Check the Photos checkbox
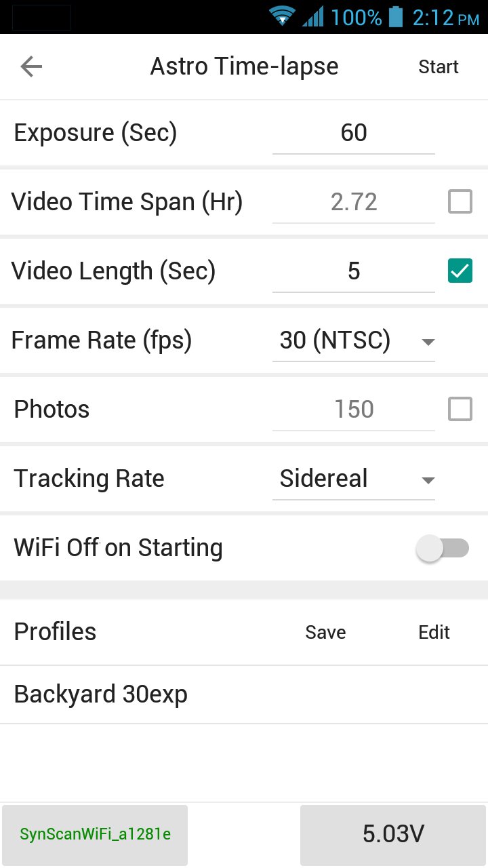The image size is (488, 868). [460, 409]
